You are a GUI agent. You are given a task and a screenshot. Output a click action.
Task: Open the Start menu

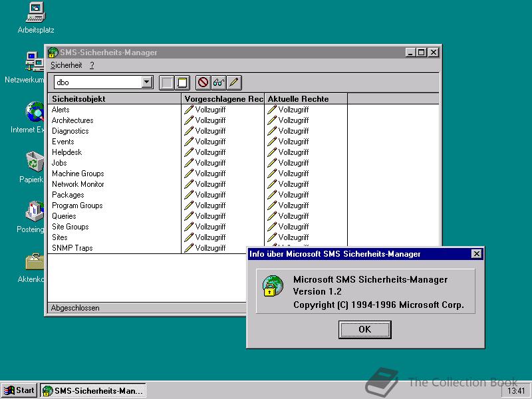point(19,390)
